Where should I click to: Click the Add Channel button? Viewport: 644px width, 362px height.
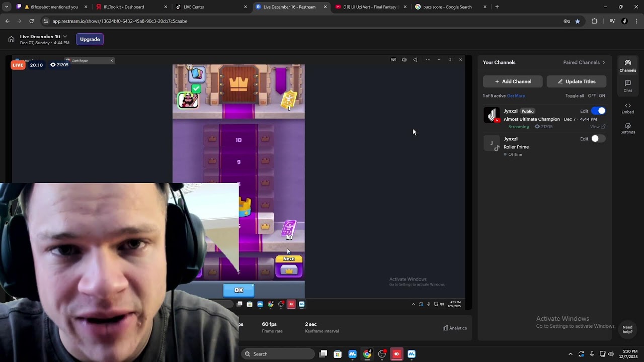513,81
